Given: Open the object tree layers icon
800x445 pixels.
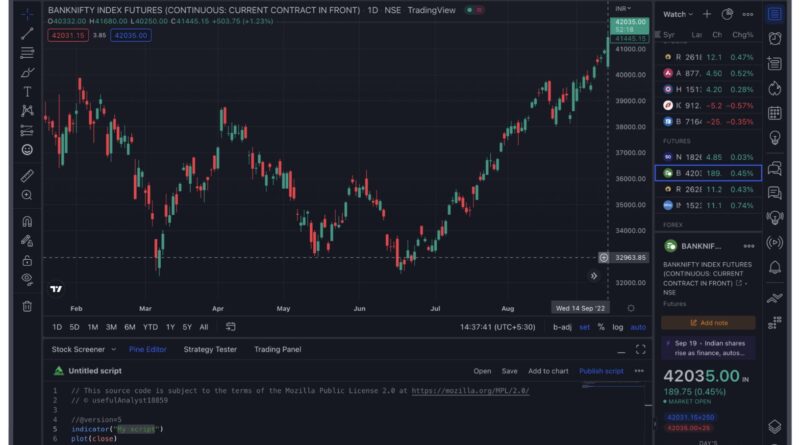Looking at the screenshot, I should pos(774,427).
